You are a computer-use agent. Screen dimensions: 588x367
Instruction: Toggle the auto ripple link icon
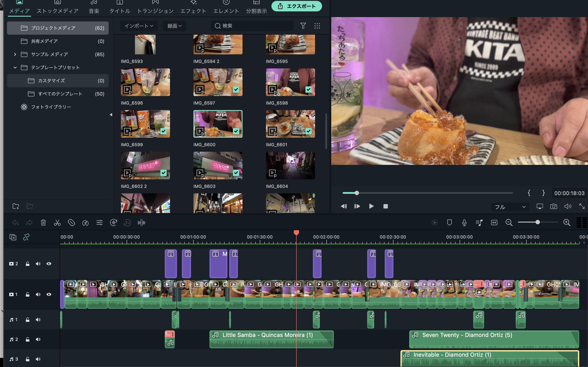pyautogui.click(x=26, y=237)
